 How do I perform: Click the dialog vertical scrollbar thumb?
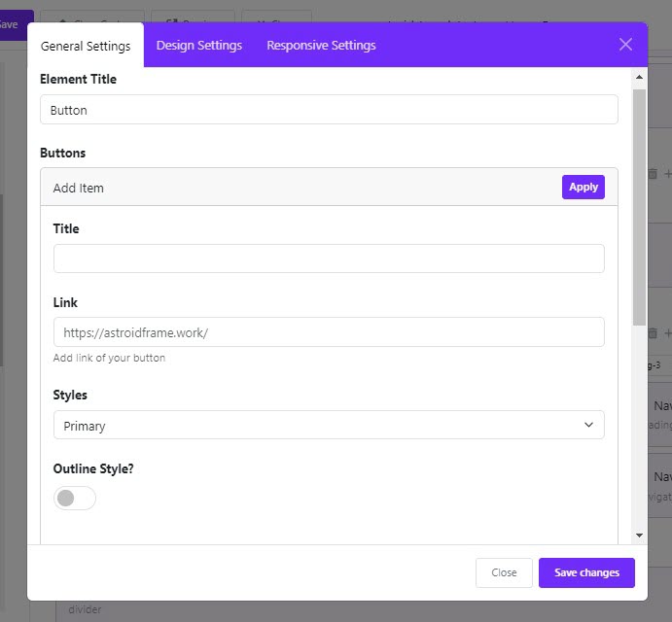pos(639,207)
